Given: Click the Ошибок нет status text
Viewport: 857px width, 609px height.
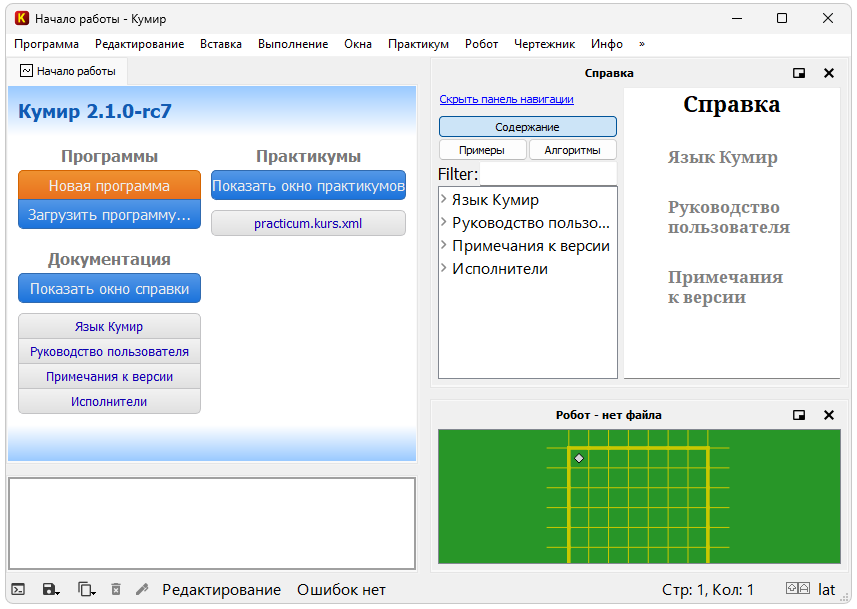Looking at the screenshot, I should tap(341, 590).
